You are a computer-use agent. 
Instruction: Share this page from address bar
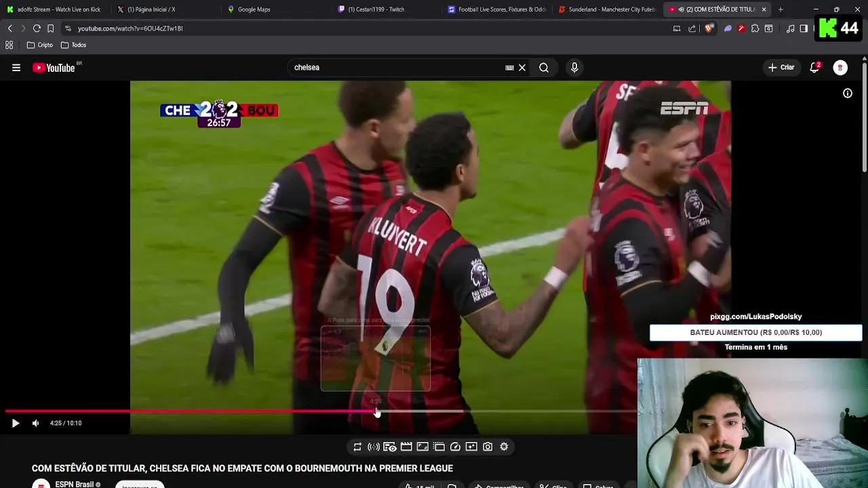[692, 28]
